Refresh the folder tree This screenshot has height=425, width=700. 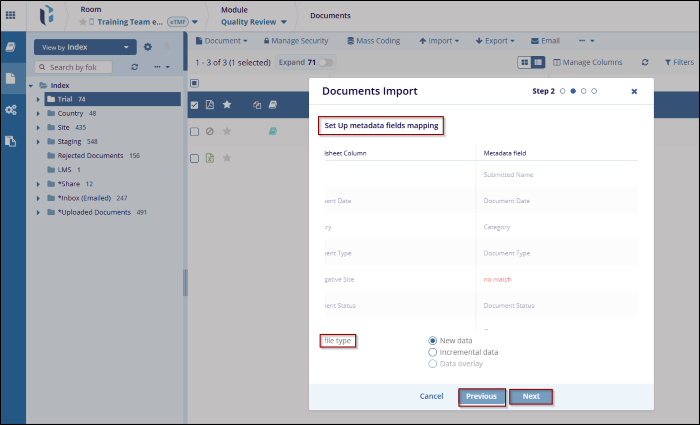[135, 67]
